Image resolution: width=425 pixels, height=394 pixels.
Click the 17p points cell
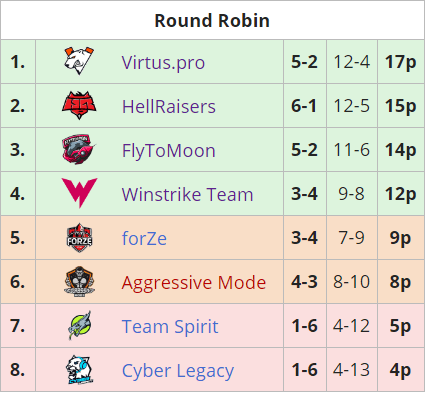point(401,62)
